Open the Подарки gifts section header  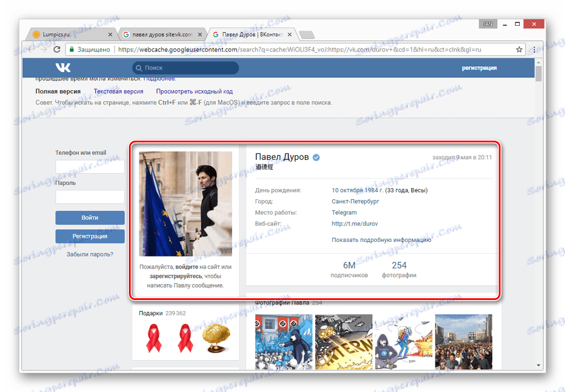point(151,313)
